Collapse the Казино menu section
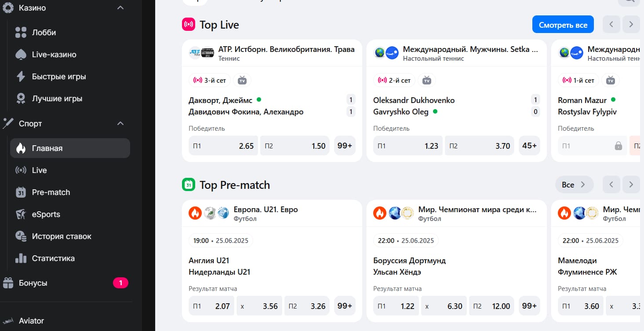Viewport: 644px width, 331px height. [x=120, y=8]
